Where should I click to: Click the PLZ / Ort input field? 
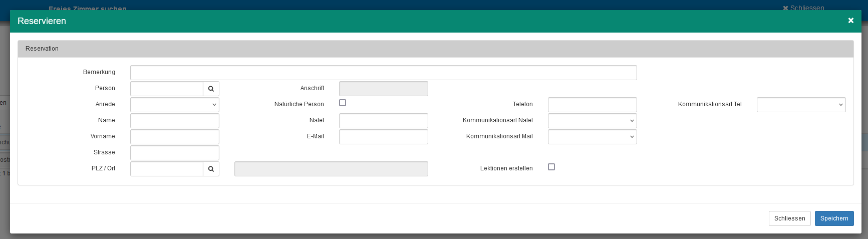click(167, 169)
